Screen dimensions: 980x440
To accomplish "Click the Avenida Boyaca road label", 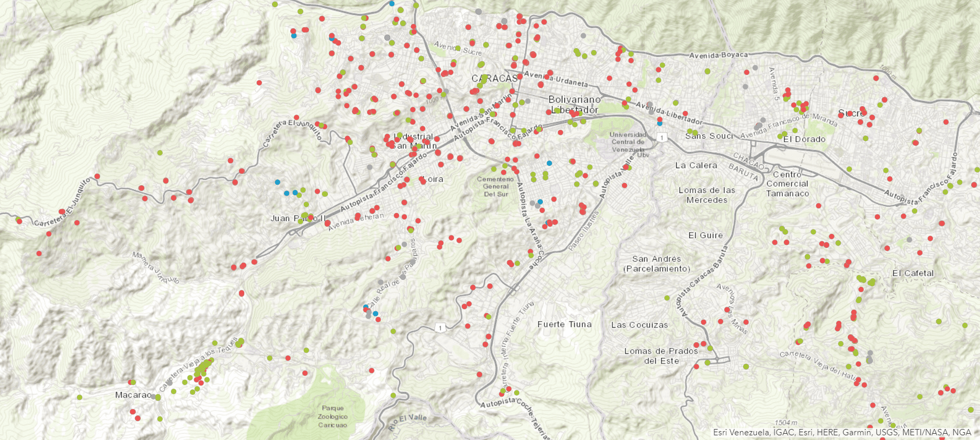I will point(718,55).
